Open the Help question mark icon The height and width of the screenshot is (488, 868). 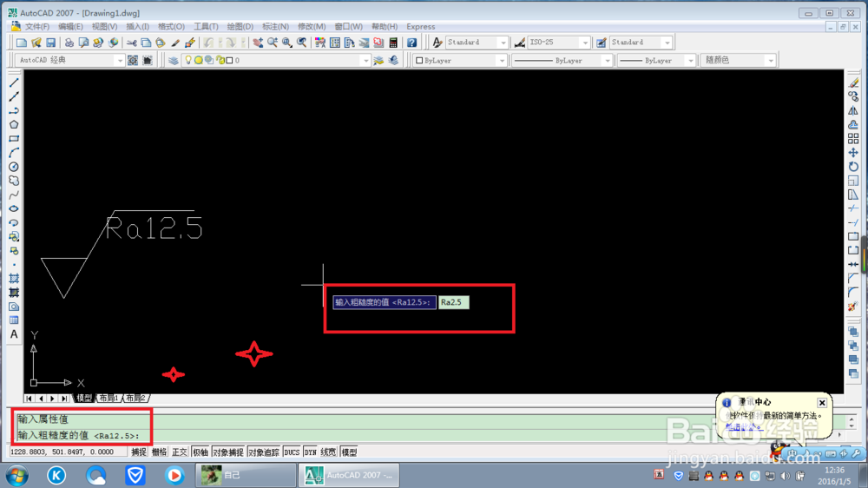point(411,43)
